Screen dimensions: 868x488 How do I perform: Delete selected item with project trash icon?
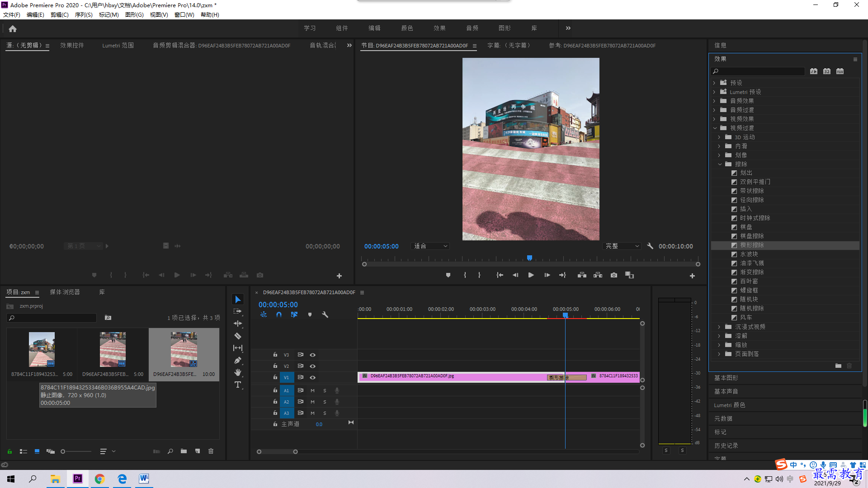point(211,451)
